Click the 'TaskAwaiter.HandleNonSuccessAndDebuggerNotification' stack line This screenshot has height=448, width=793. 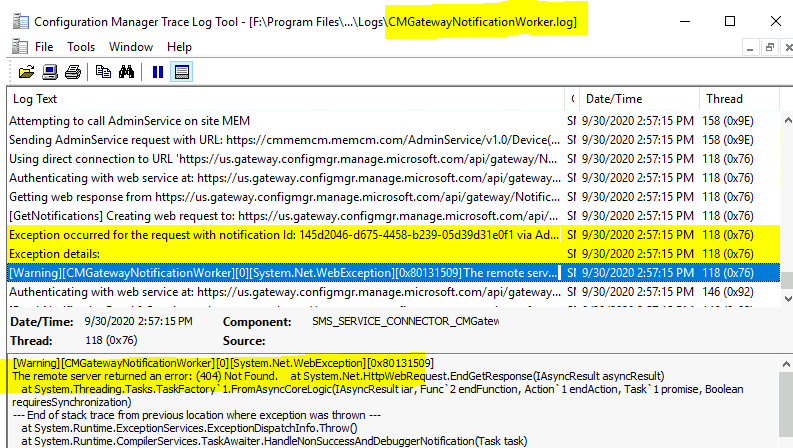pos(274,441)
